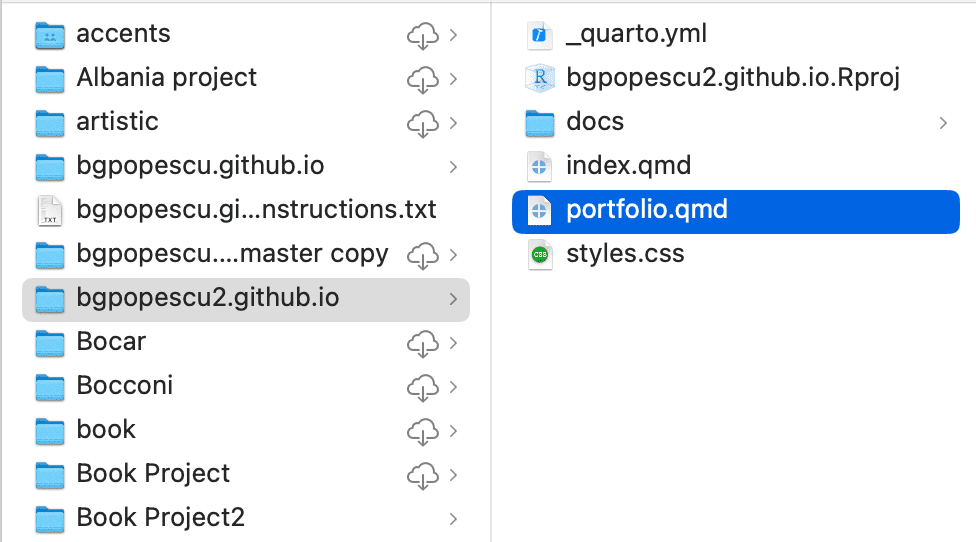Click the instructions .txt file icon
976x542 pixels.
point(49,210)
